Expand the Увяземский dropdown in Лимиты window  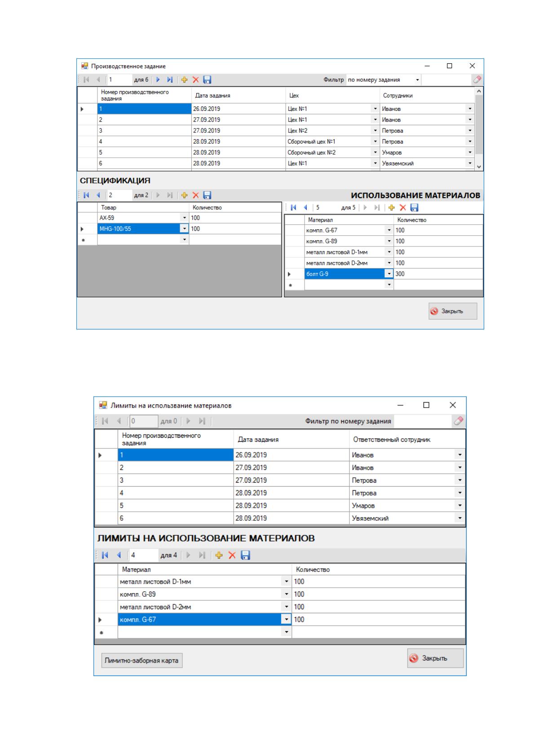tap(460, 518)
